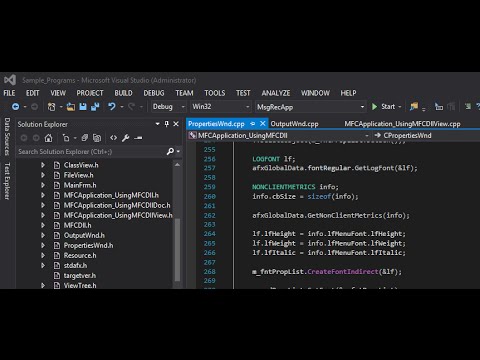Select the targetver.h file
This screenshot has height=360, width=480.
[80, 276]
